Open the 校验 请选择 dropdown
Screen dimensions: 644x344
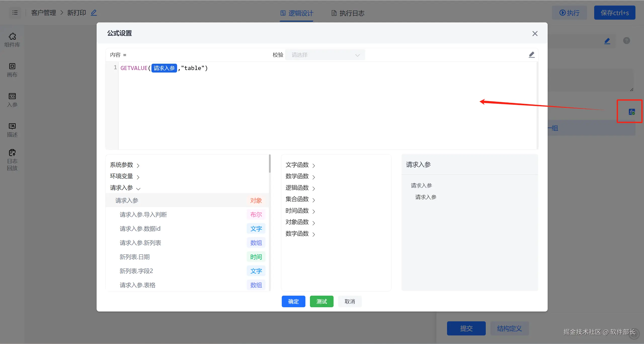tap(325, 55)
